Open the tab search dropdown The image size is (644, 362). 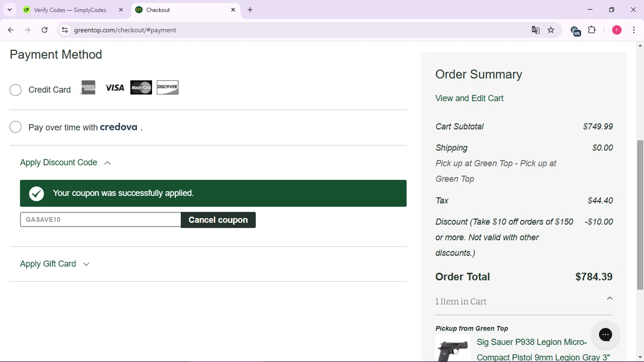point(9,10)
